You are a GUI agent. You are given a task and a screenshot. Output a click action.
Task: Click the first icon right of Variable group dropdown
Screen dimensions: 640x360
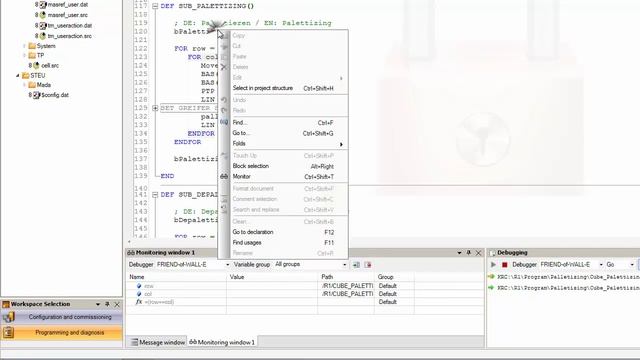pos(356,265)
